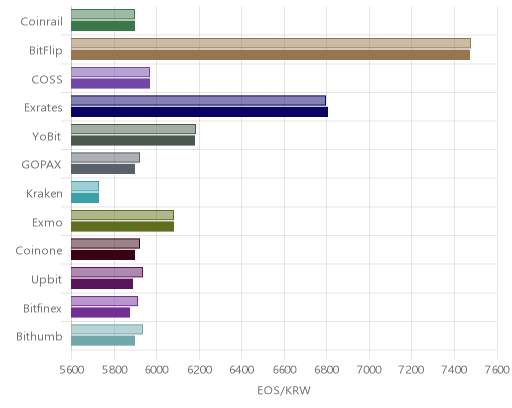Viewport: 512px width, 408px height.
Task: Click the EOS/KRW axis title
Action: click(284, 390)
